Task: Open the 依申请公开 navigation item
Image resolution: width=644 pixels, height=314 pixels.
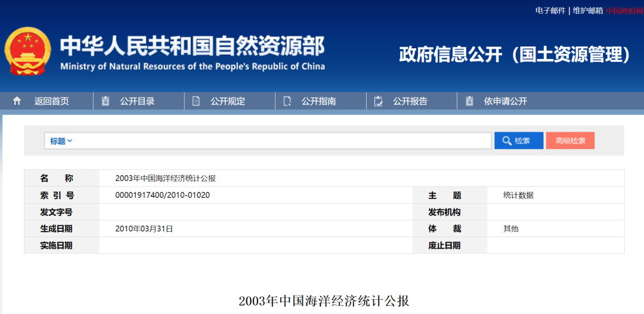Action: tap(505, 101)
